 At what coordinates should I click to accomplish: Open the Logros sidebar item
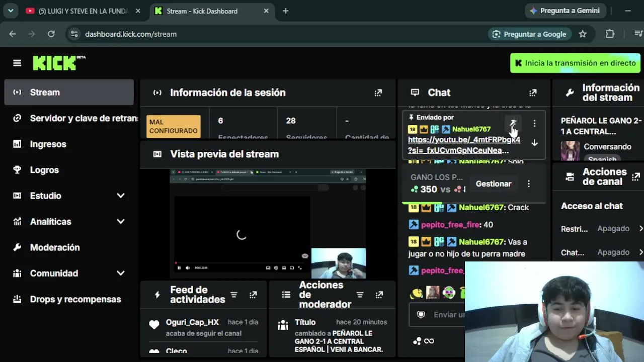(69, 170)
